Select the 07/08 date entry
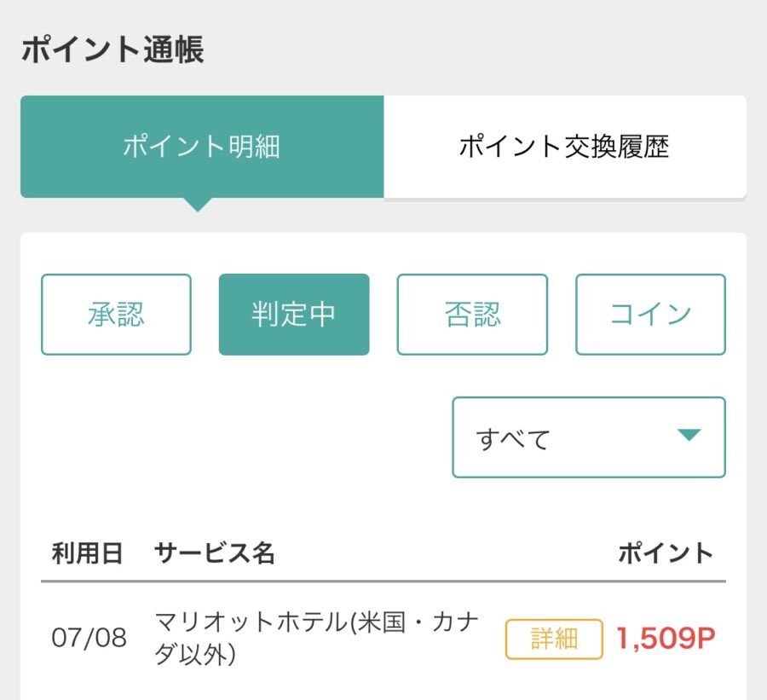767x700 pixels. [89, 638]
